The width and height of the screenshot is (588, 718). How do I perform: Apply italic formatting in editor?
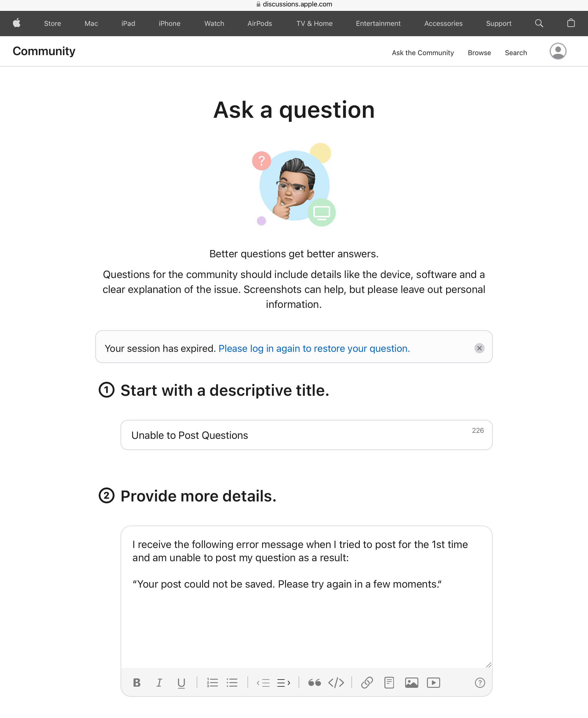[x=159, y=682]
